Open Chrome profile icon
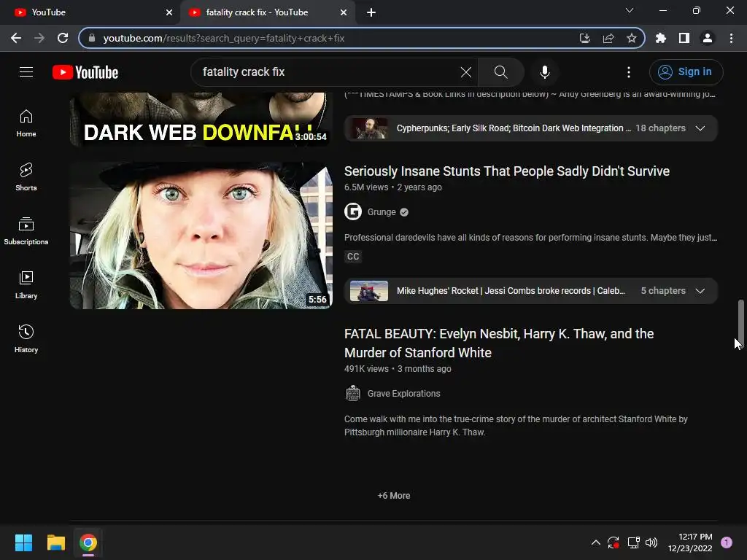This screenshot has width=747, height=560. pos(708,38)
